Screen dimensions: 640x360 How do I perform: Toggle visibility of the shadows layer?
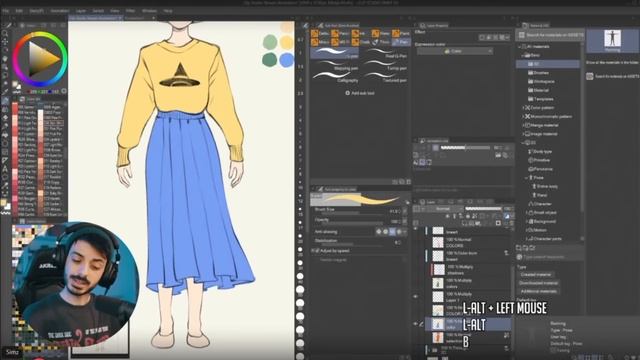point(416,269)
